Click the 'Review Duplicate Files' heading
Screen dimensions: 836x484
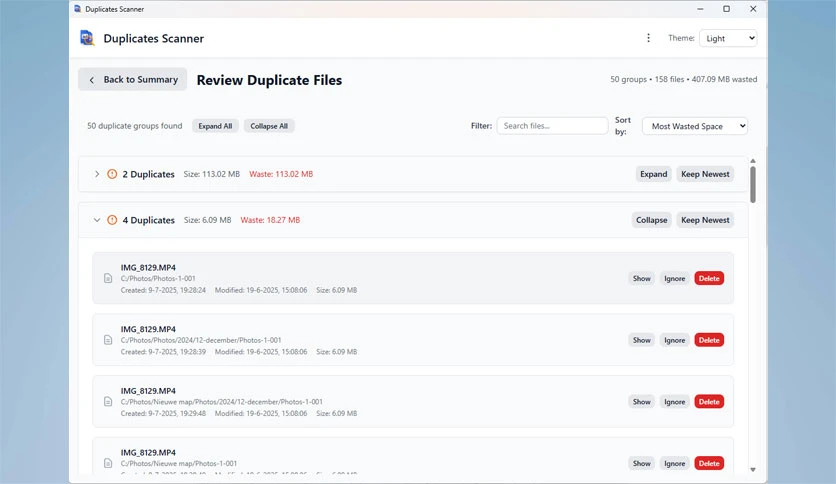[269, 80]
